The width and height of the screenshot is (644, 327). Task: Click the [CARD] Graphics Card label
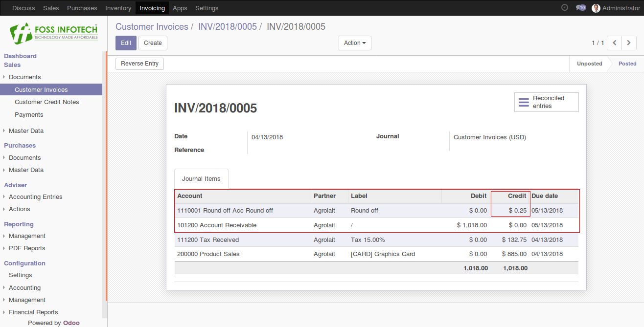pyautogui.click(x=383, y=254)
